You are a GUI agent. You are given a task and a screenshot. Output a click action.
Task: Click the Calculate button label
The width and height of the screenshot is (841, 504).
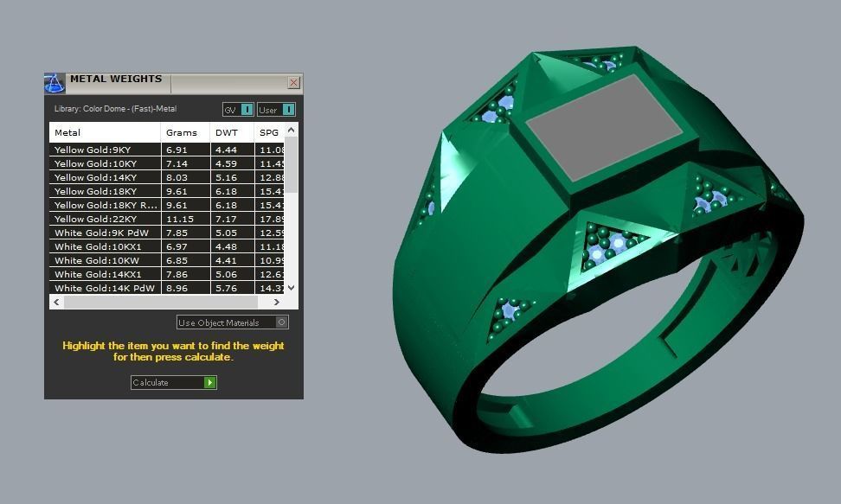pyautogui.click(x=151, y=382)
